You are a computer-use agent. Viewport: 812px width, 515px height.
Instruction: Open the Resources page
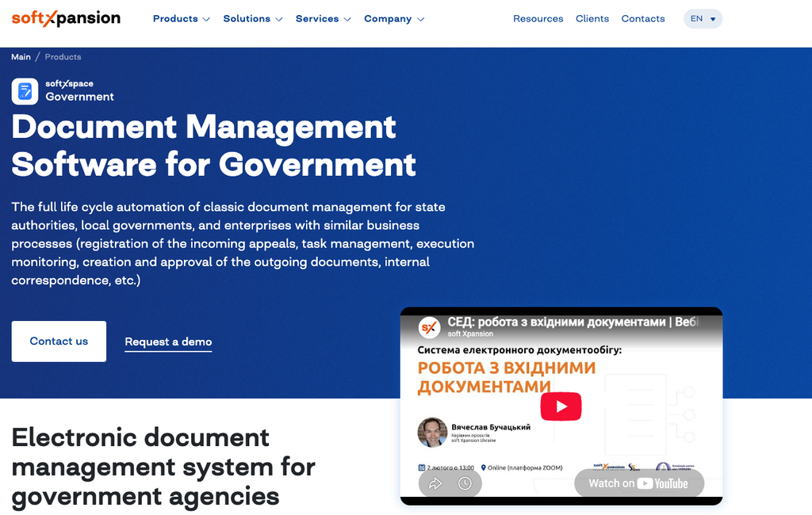pyautogui.click(x=538, y=19)
